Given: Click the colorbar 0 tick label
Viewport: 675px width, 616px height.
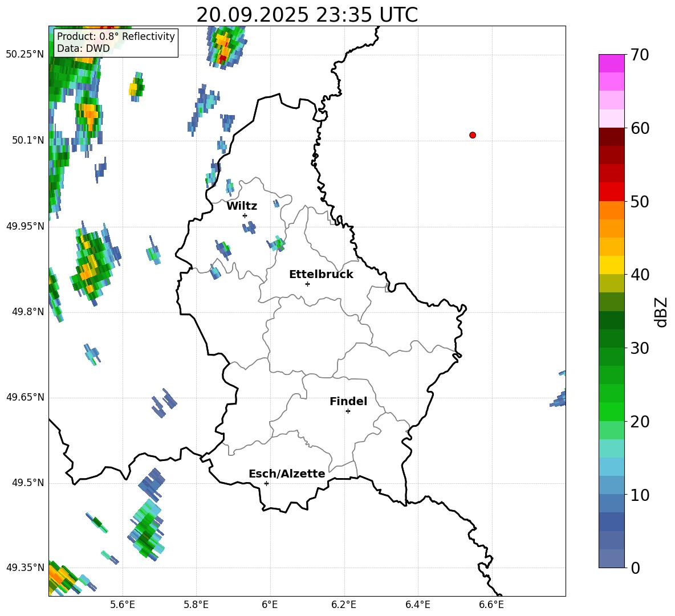Looking at the screenshot, I should click(635, 568).
